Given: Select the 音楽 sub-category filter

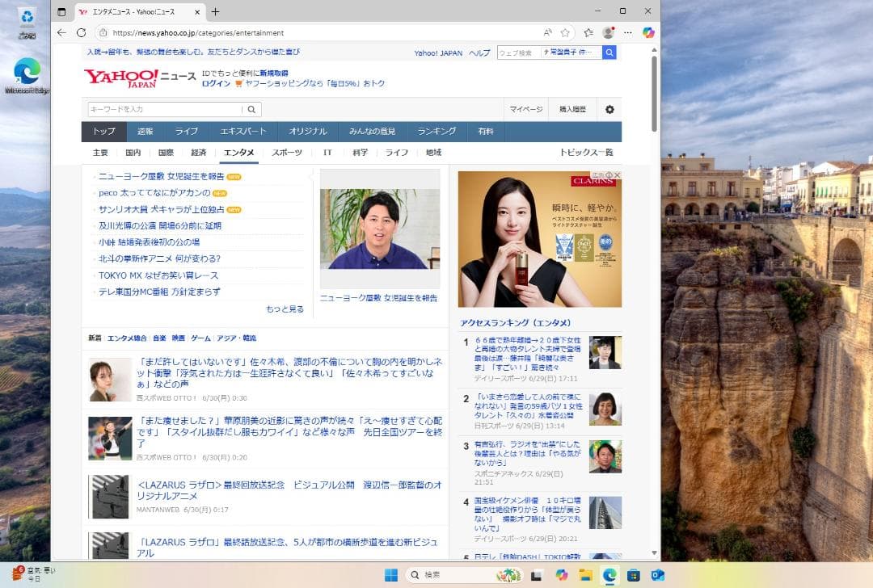Looking at the screenshot, I should tap(159, 338).
